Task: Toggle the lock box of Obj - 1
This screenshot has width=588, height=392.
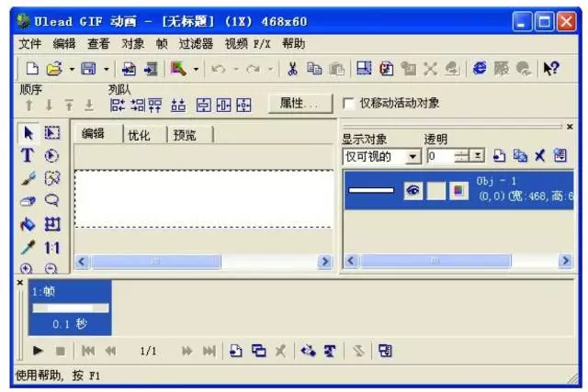Action: click(436, 190)
